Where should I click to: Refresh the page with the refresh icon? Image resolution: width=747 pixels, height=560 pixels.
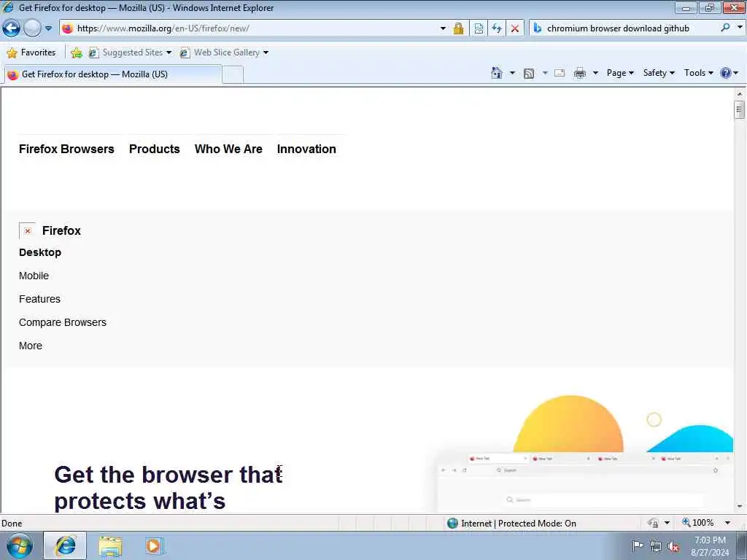[x=497, y=28]
